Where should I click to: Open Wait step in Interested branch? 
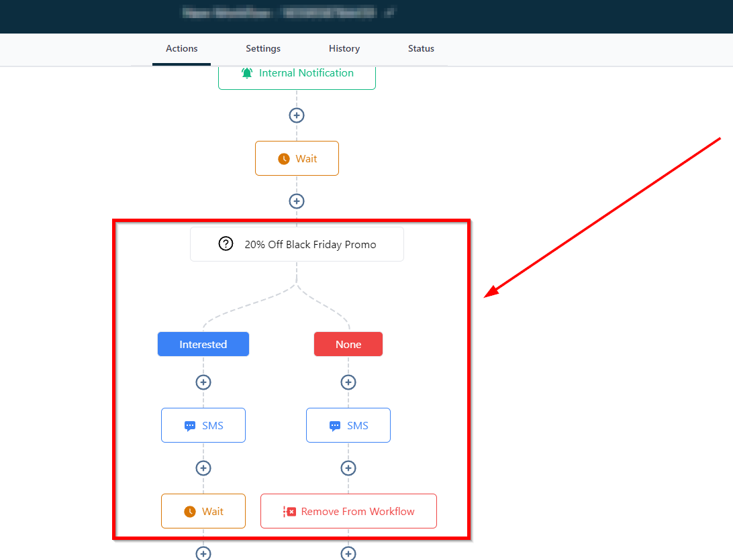pos(203,512)
